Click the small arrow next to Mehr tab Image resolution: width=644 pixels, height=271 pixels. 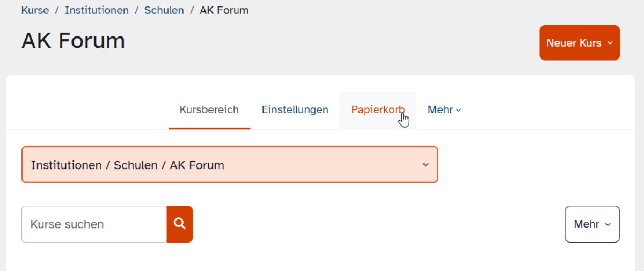(458, 110)
